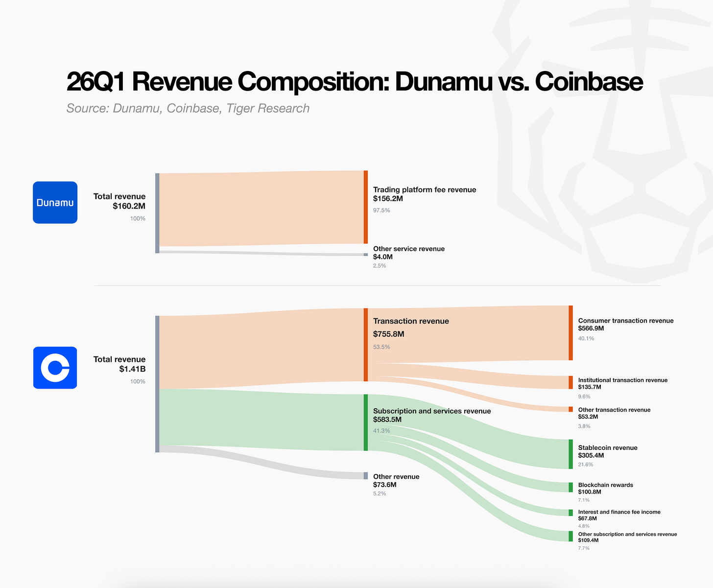Click the source line citing Tiger Research
Screen dimensions: 713x588
coord(188,108)
